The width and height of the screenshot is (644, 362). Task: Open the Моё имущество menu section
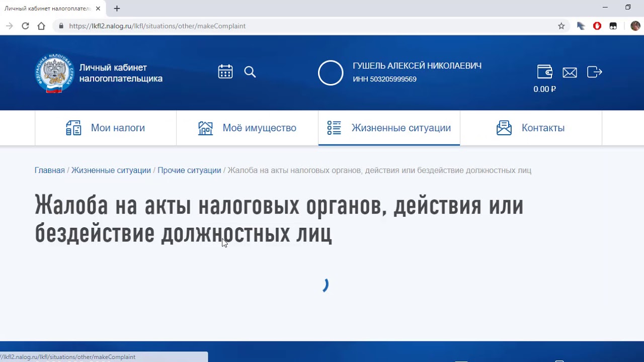[x=247, y=128]
